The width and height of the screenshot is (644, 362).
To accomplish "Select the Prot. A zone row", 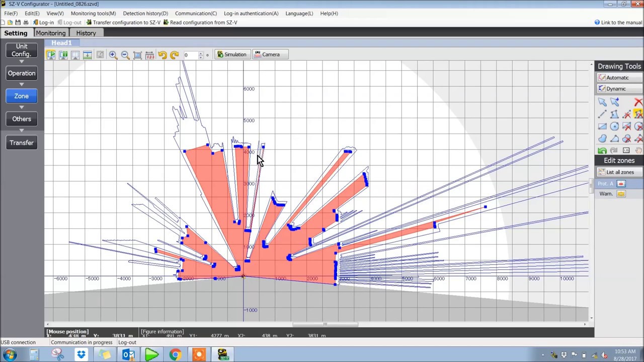I will coord(619,184).
